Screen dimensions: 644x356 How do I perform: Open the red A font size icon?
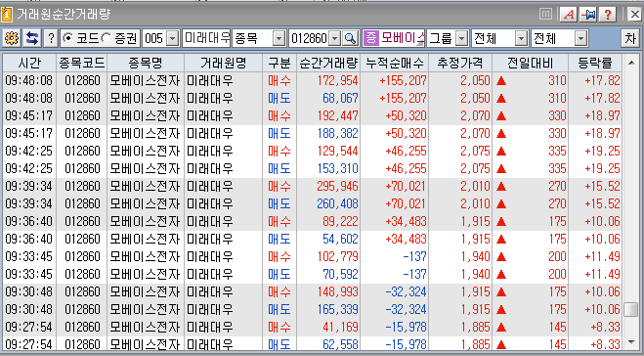pos(569,15)
